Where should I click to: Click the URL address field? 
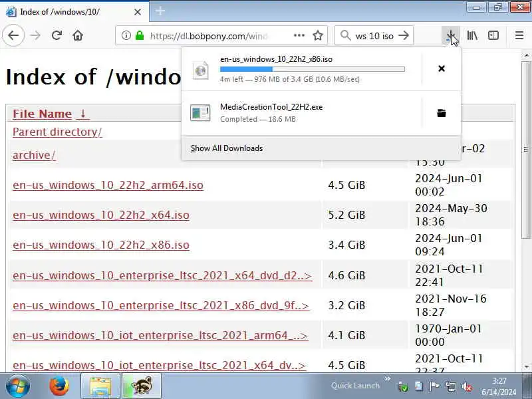point(208,35)
